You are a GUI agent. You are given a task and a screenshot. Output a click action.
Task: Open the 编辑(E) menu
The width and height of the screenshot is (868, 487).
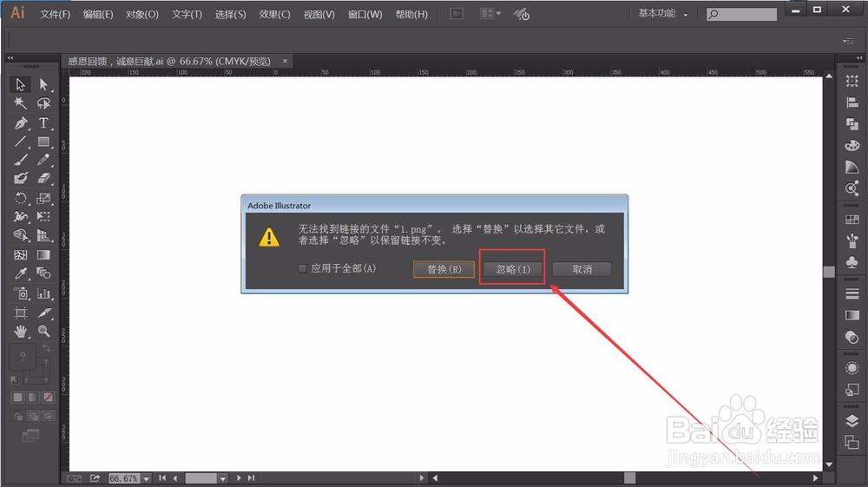click(98, 14)
